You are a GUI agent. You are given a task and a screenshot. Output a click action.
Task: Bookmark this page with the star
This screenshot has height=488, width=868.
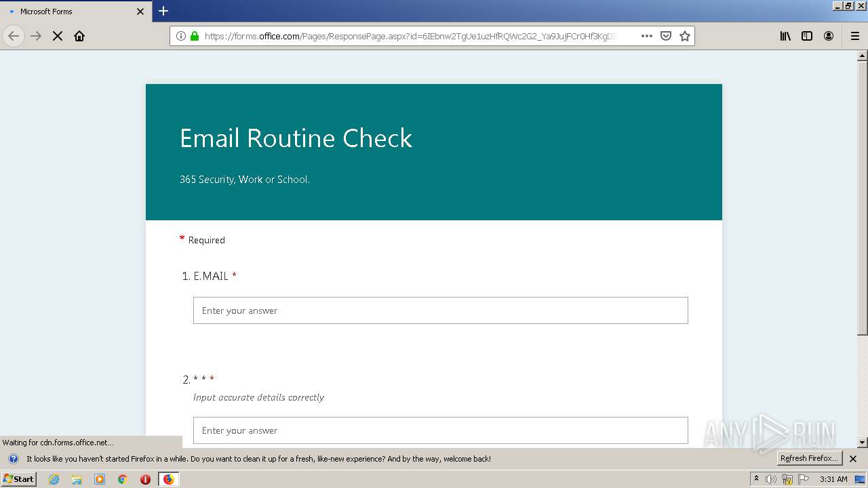click(685, 36)
